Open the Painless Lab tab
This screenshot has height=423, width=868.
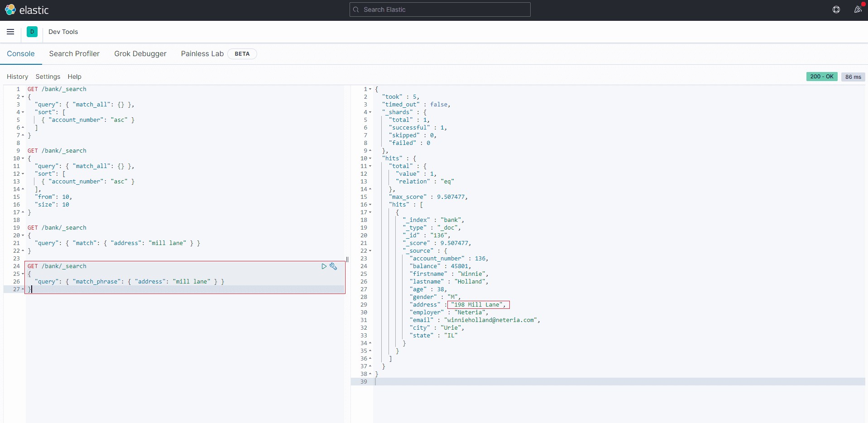coord(202,53)
